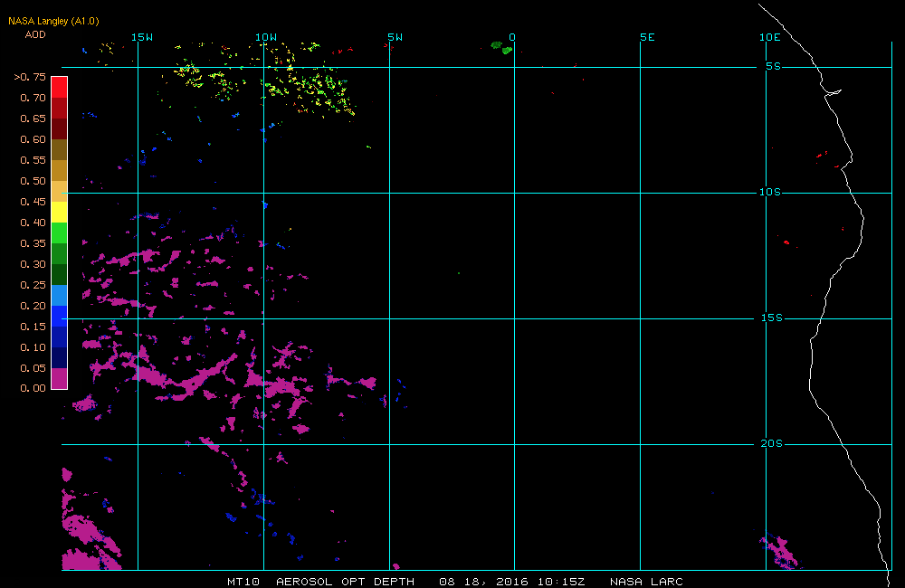This screenshot has width=905, height=588.
Task: Click the light blue 0.20 legend swatch
Action: pos(60,295)
